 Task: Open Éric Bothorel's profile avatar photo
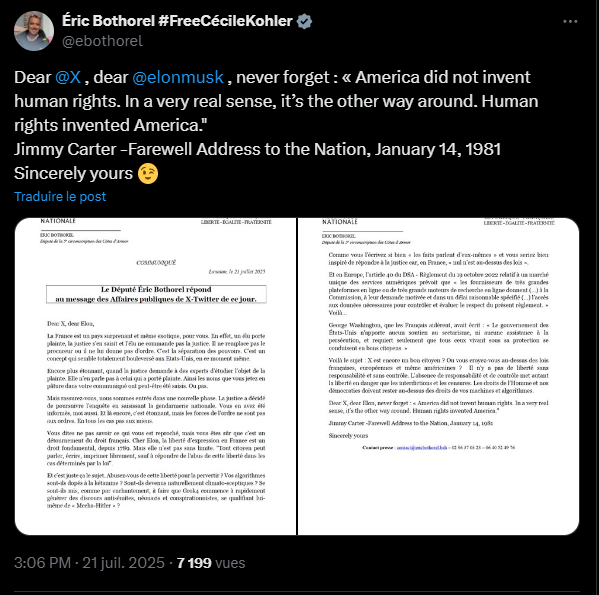point(34,31)
